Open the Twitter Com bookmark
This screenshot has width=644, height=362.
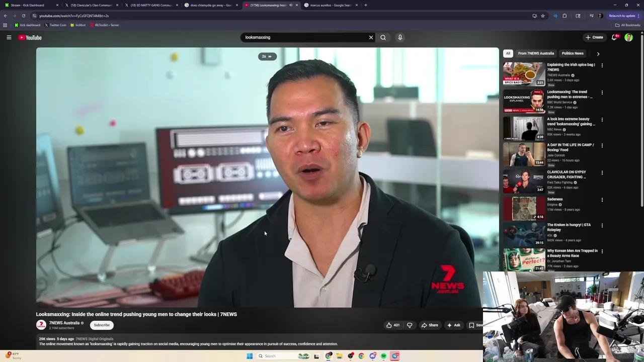pyautogui.click(x=55, y=25)
